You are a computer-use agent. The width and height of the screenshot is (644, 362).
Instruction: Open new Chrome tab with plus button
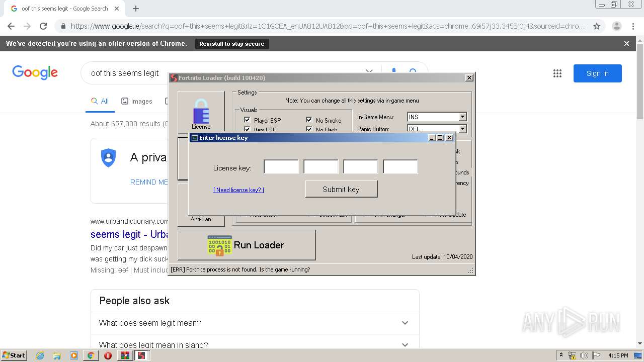tap(136, 9)
